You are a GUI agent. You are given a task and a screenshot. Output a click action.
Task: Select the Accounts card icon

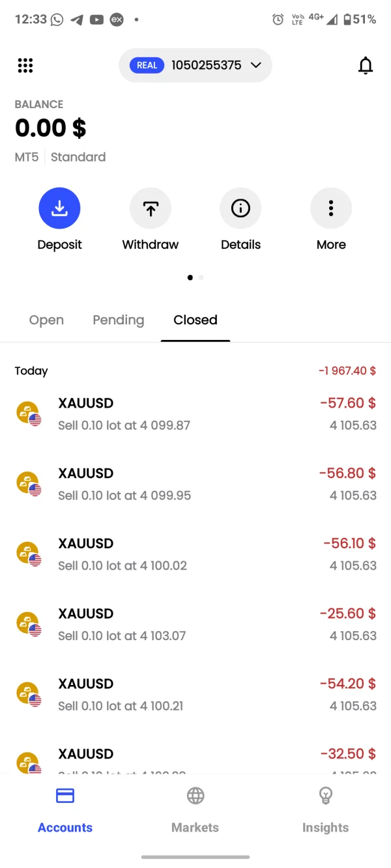coord(65,796)
